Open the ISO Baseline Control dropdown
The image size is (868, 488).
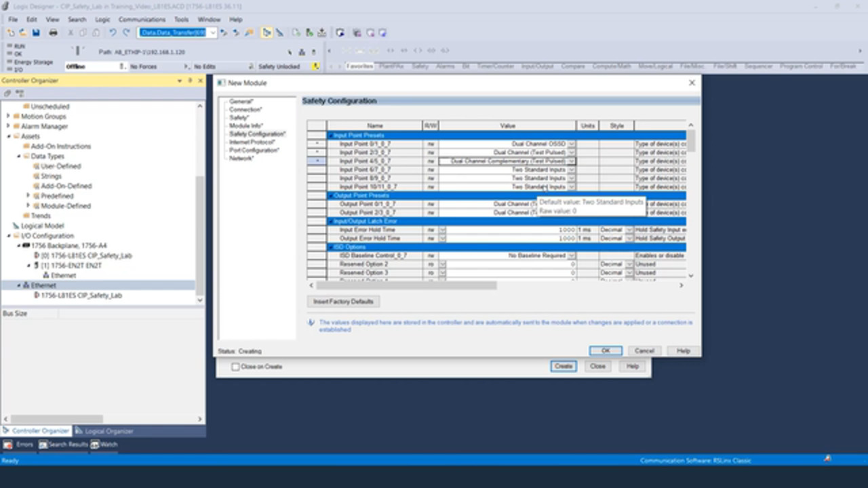[x=571, y=256]
